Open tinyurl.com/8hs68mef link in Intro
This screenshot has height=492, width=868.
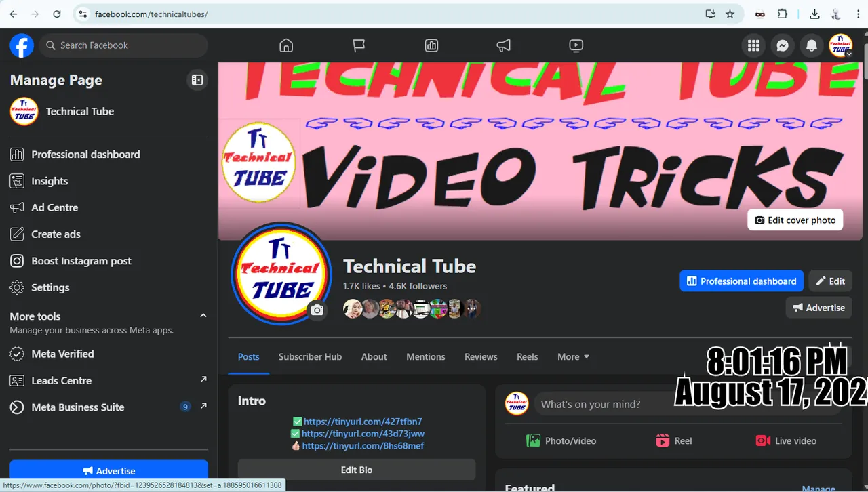tap(363, 446)
